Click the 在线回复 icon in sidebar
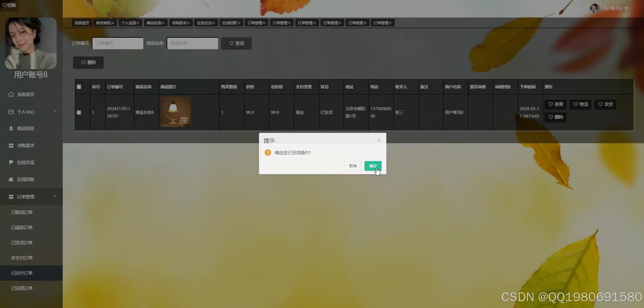 coord(11,179)
